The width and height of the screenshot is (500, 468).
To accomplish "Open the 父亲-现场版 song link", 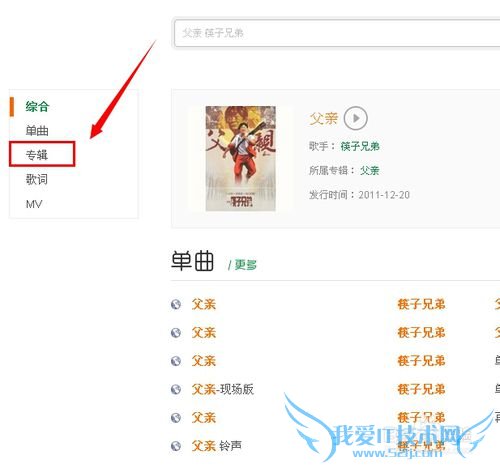I will 223,389.
